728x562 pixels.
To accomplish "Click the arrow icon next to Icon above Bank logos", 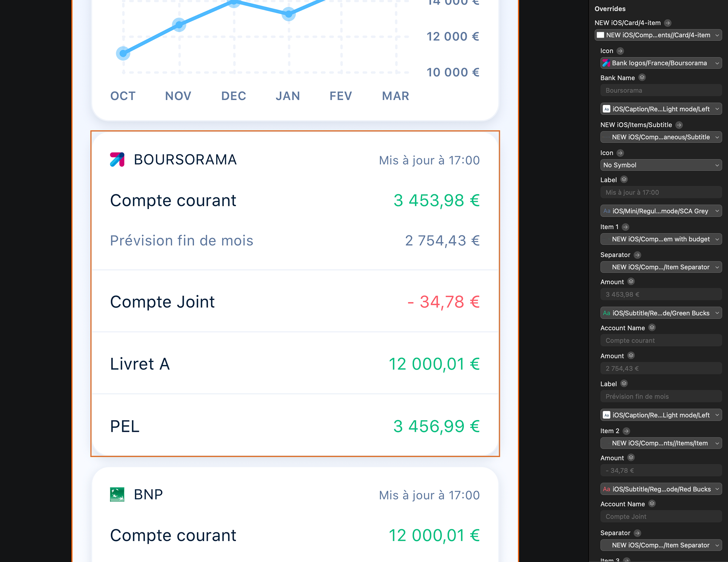I will [x=620, y=51].
